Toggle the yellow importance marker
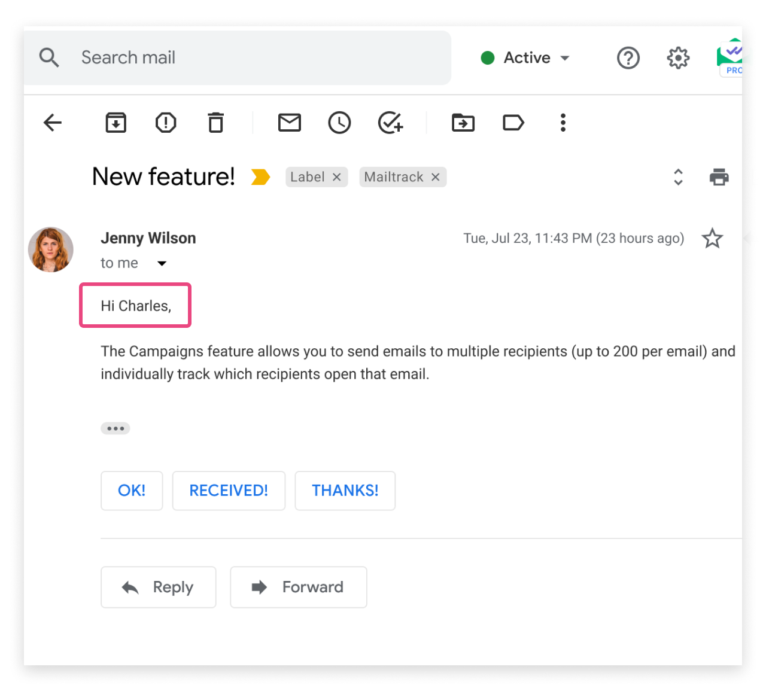The width and height of the screenshot is (766, 700). click(x=260, y=177)
